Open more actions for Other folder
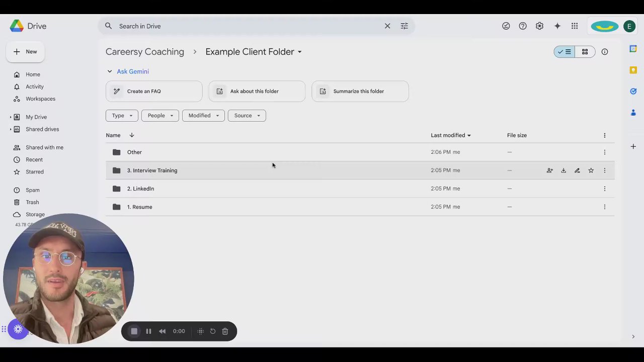Image resolution: width=644 pixels, height=362 pixels. (604, 152)
